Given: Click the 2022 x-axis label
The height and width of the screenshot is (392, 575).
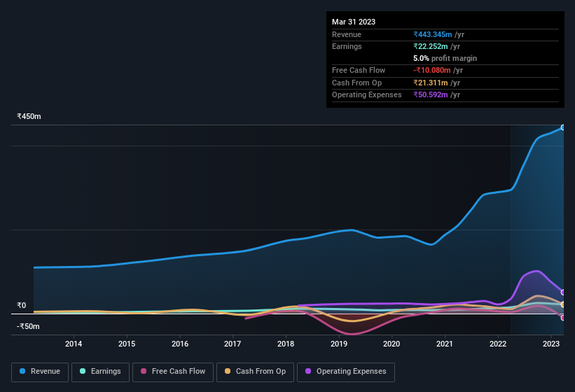Looking at the screenshot, I should (x=498, y=344).
